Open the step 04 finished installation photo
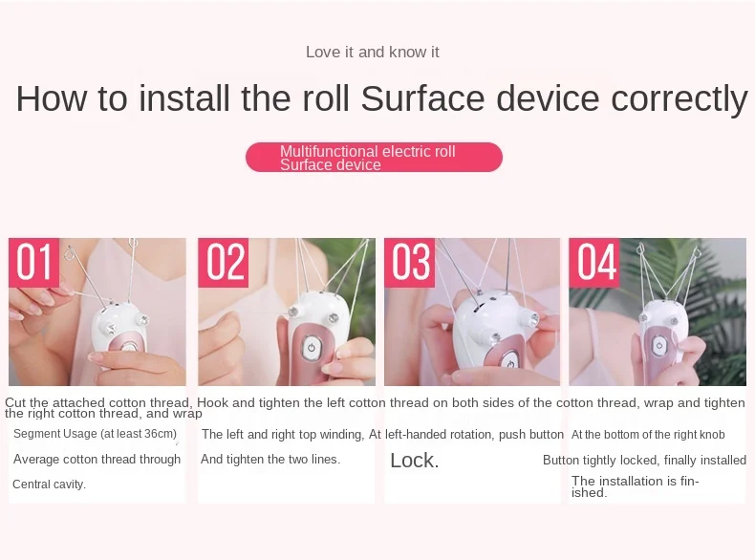This screenshot has width=755, height=560. pos(658,312)
